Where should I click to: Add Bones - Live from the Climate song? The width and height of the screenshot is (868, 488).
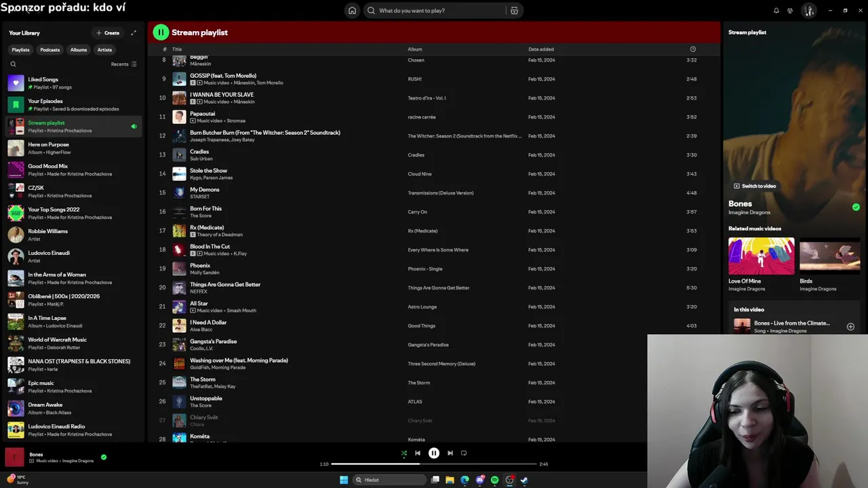coord(850,326)
